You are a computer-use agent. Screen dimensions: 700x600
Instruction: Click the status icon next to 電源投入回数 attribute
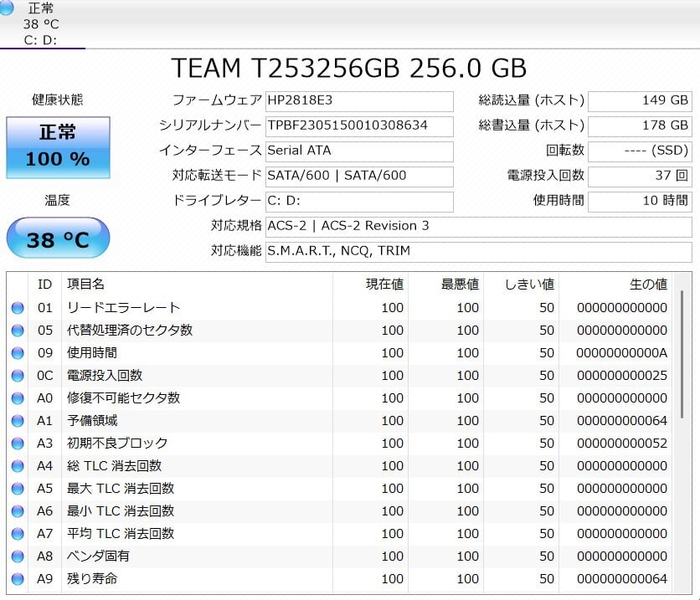(18, 376)
